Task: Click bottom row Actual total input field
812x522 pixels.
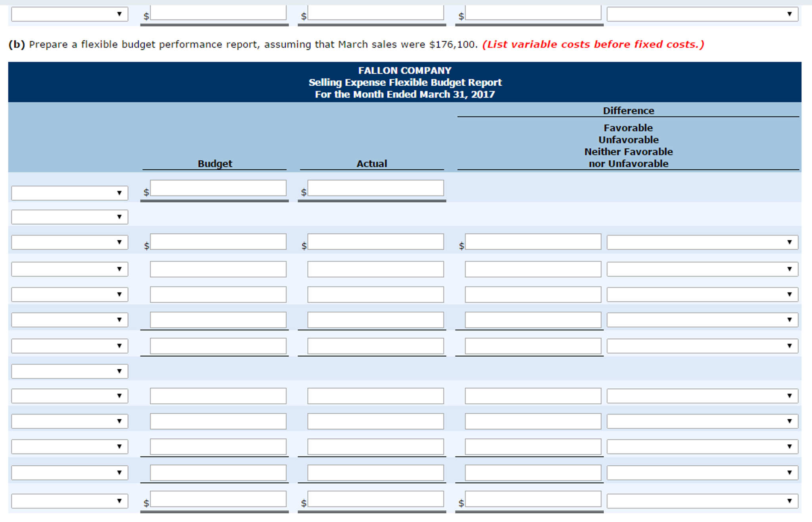Action: point(375,499)
